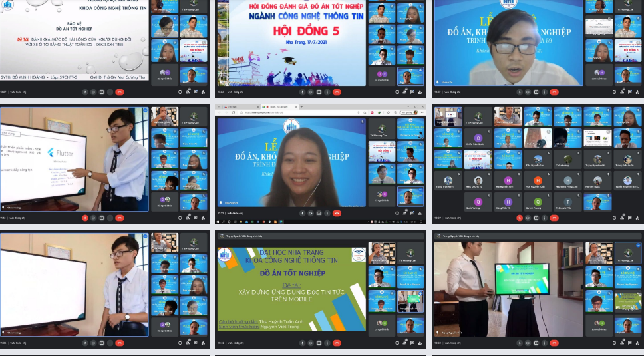The width and height of the screenshot is (644, 356).
Task: Mute the microphone in the smiling woman's meeting
Action: click(302, 213)
